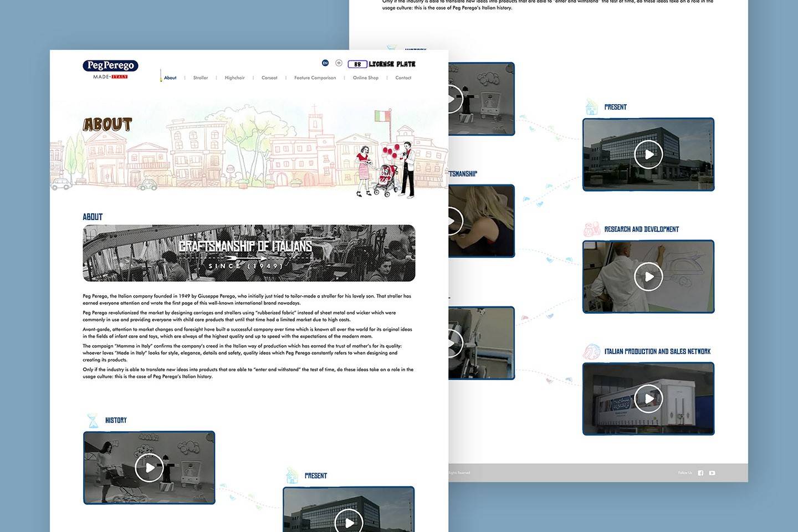Go to the Stroller page
The height and width of the screenshot is (532, 798).
(x=201, y=78)
